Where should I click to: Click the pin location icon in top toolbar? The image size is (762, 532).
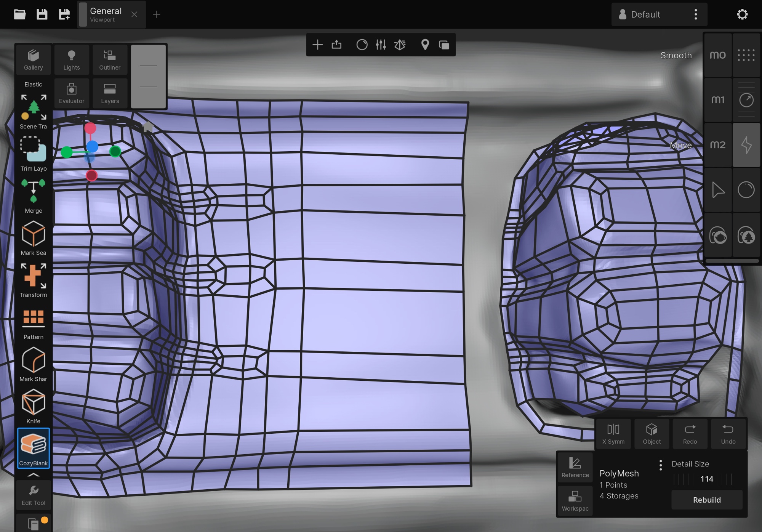coord(425,45)
